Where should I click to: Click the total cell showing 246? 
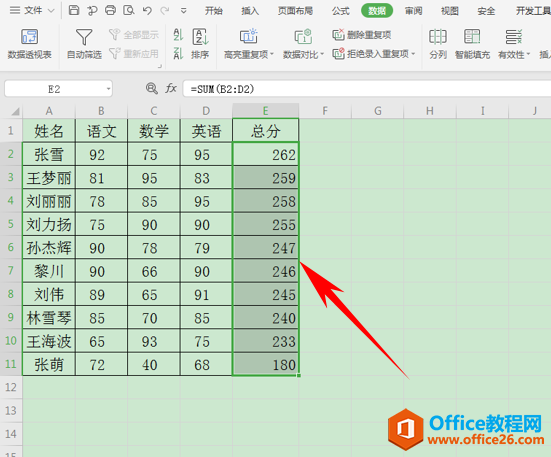pos(266,271)
